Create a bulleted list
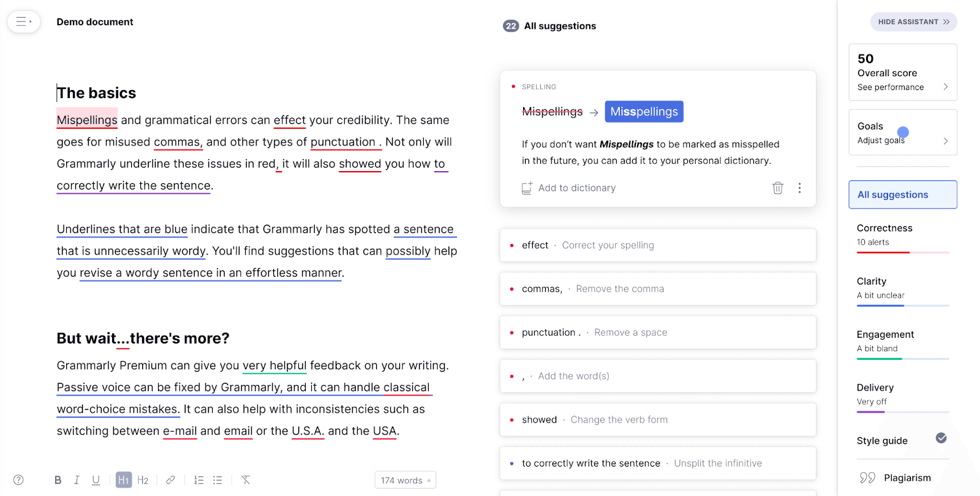 (x=217, y=479)
